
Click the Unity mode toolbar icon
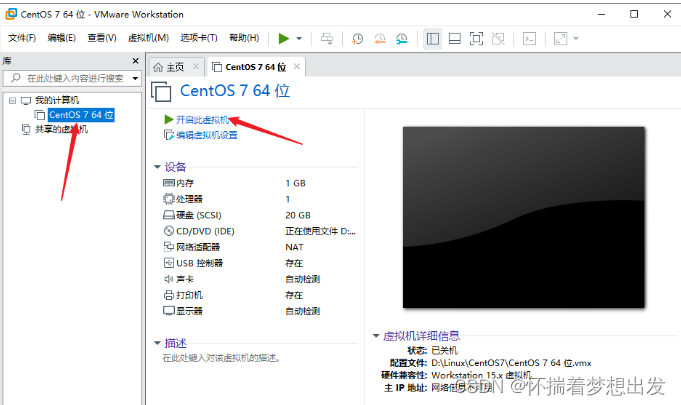498,39
